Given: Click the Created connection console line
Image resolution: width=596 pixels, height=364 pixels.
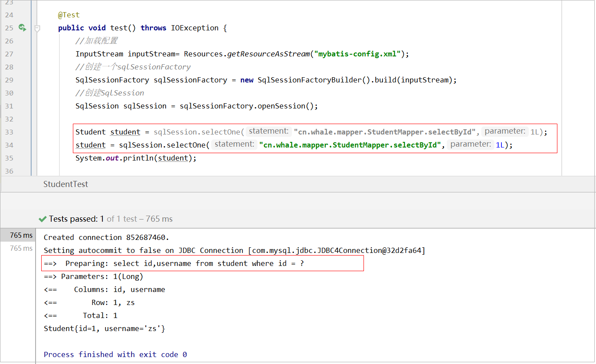Looking at the screenshot, I should (x=106, y=237).
